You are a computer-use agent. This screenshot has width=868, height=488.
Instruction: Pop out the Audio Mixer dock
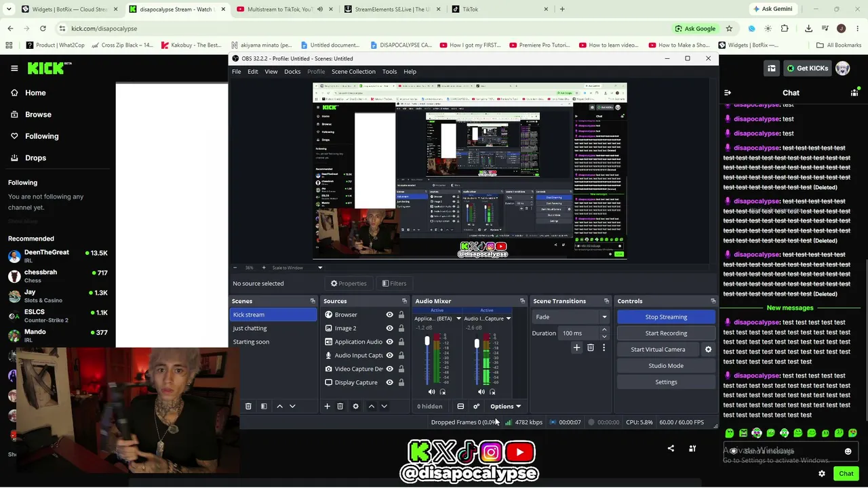(x=522, y=301)
